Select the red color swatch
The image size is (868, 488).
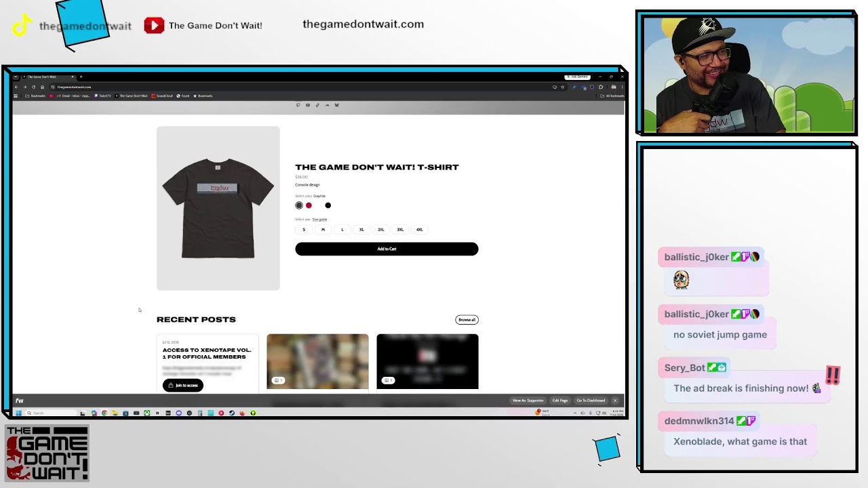tap(309, 205)
